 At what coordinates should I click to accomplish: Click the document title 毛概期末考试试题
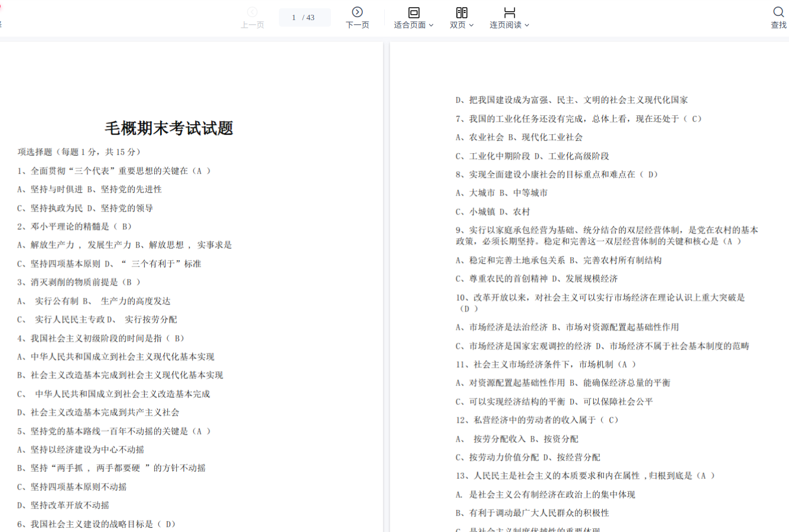click(x=169, y=128)
